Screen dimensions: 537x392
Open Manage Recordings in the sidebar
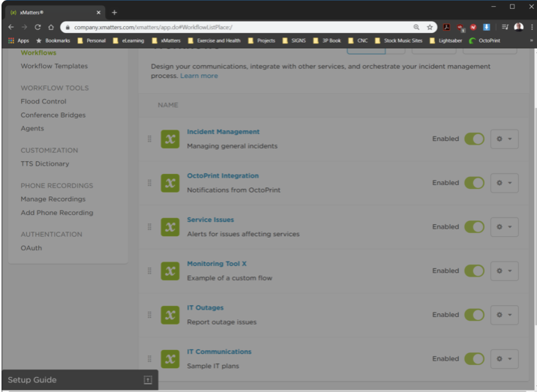point(53,199)
